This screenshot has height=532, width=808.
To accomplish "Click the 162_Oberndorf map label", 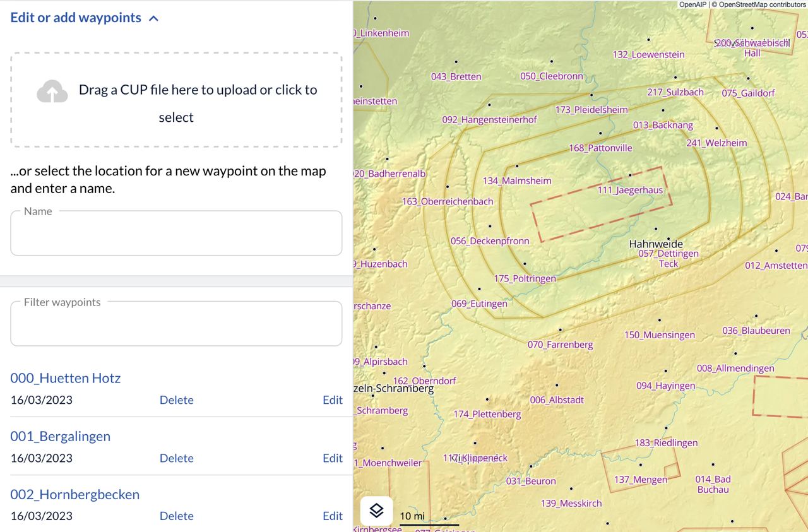I will 424,381.
